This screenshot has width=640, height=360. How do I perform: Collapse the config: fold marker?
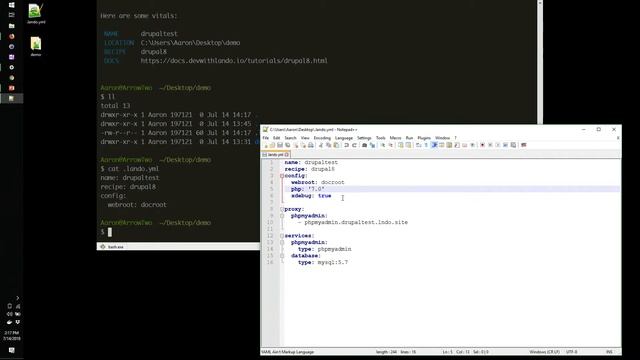coord(282,176)
